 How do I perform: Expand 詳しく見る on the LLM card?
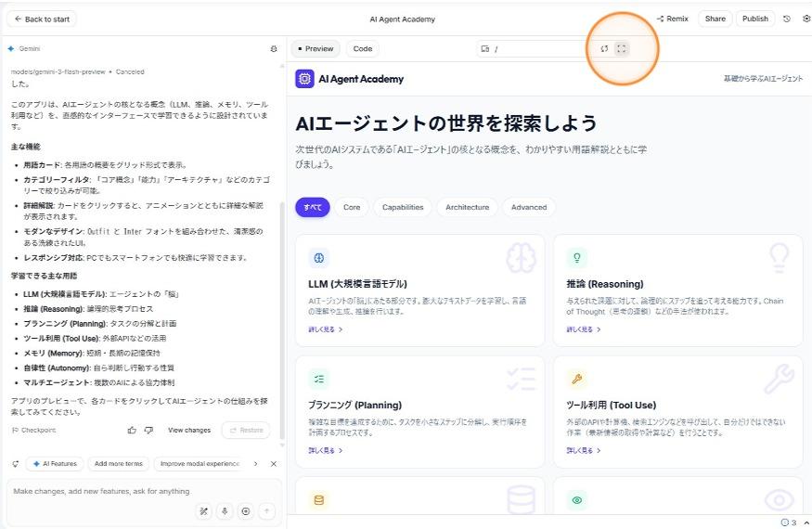tap(326, 329)
